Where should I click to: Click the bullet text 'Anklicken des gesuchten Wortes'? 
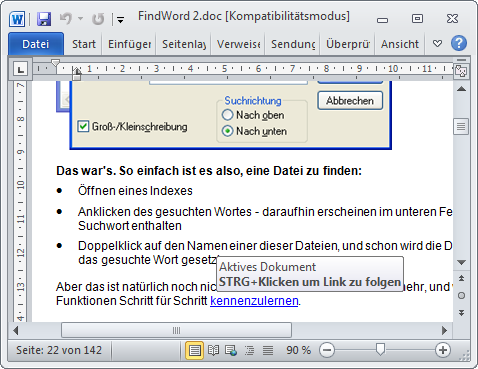[x=165, y=212]
